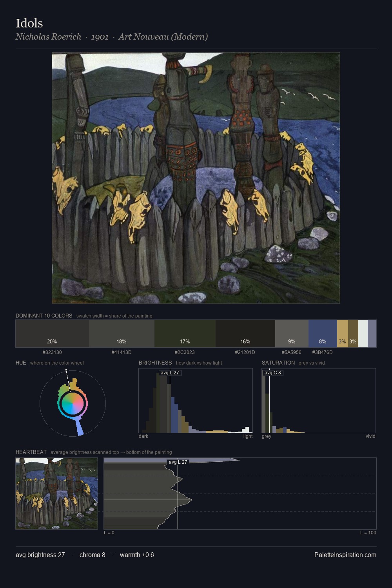Viewport: 392px width, 588px height.
Task: Click the main Idols painting image
Action: coord(196,178)
